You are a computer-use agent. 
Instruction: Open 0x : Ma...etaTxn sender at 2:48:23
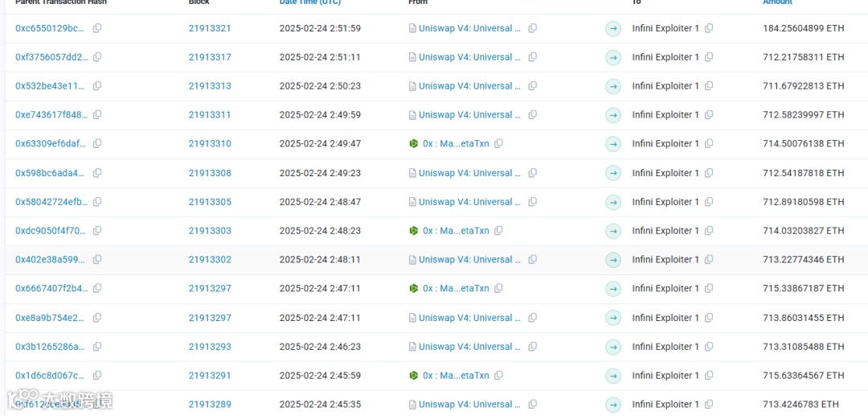(x=457, y=230)
